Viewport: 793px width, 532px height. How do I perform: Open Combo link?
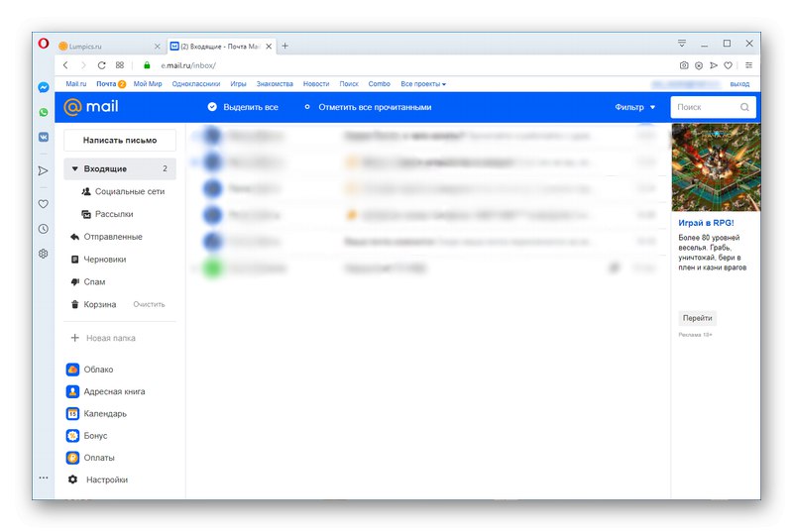click(x=380, y=84)
